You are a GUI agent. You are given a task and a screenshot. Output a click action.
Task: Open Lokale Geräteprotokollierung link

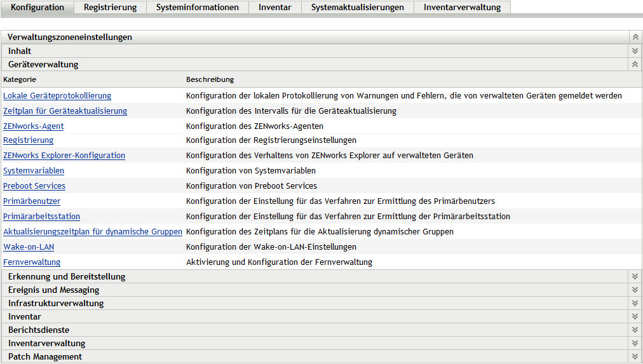[57, 96]
